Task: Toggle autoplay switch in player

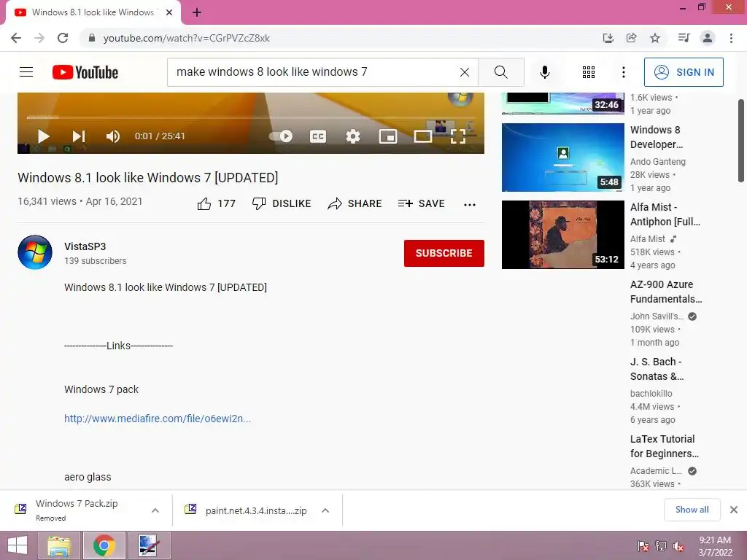Action: pos(281,136)
